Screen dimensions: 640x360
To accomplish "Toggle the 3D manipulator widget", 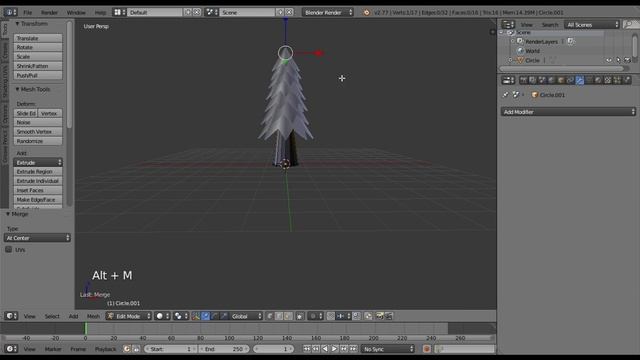I will (196, 316).
